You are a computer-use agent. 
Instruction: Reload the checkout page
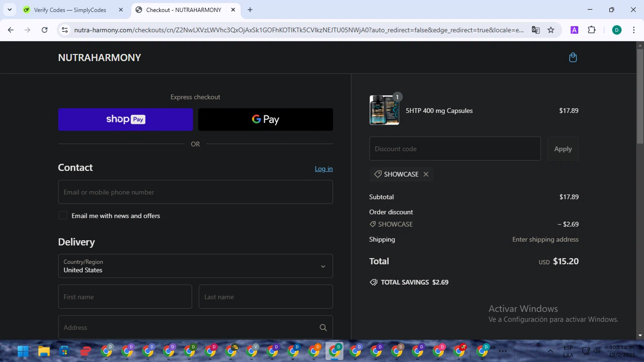click(x=44, y=30)
